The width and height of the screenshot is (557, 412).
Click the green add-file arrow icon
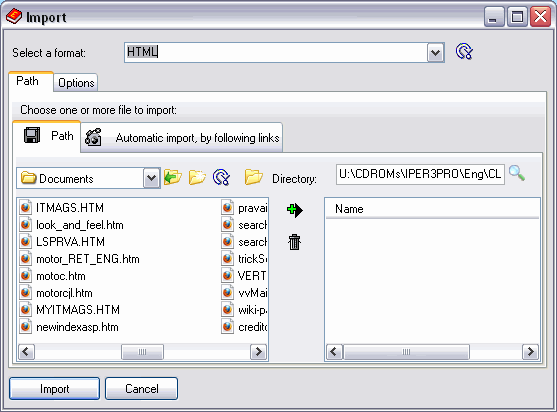pyautogui.click(x=294, y=210)
